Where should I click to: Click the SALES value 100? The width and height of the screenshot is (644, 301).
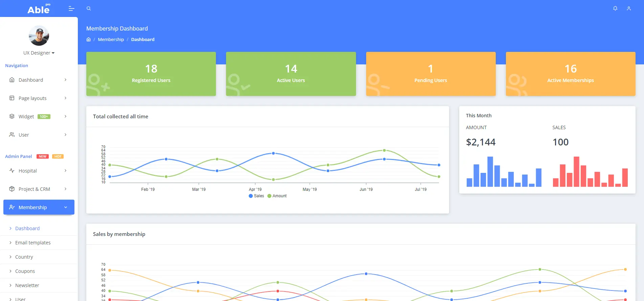560,142
